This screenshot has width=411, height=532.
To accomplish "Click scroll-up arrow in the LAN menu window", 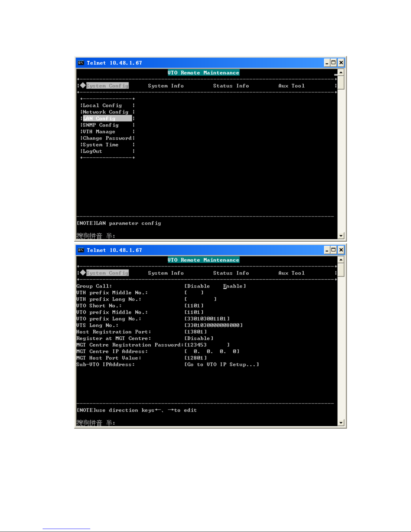I will (x=341, y=72).
